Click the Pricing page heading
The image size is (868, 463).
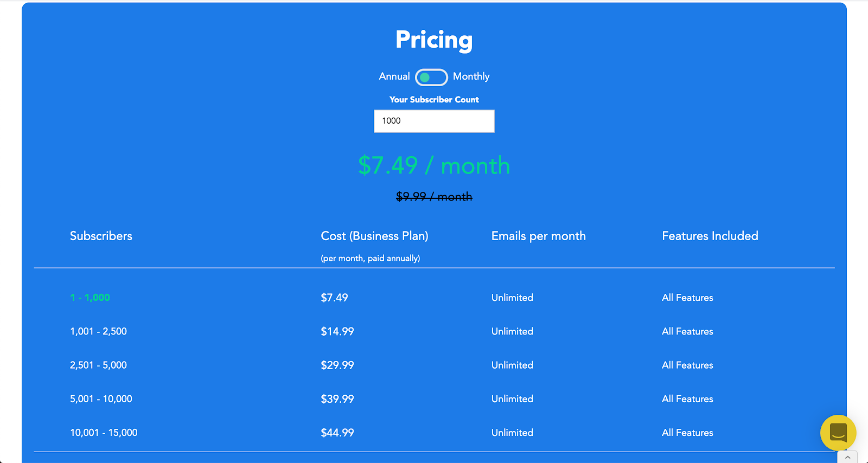tap(434, 40)
